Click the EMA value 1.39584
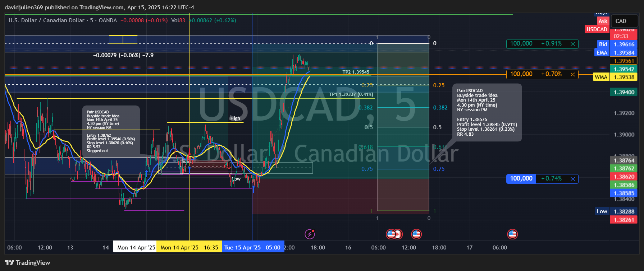This screenshot has height=271, width=644. 624,53
